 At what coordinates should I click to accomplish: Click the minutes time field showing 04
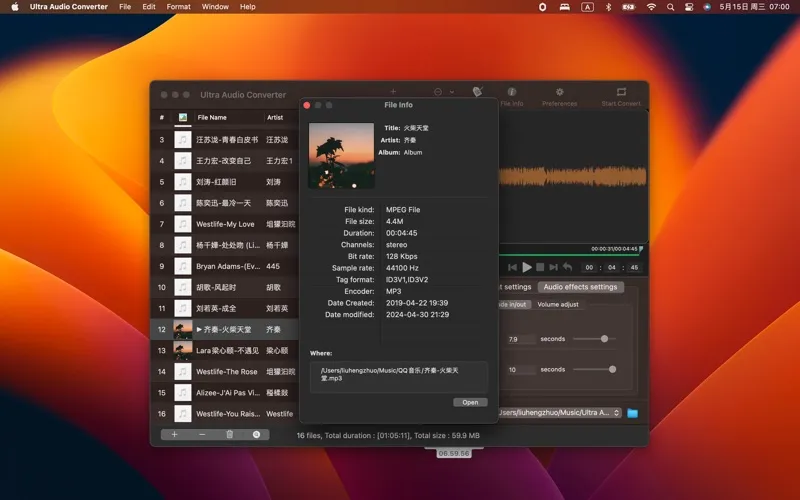point(612,267)
